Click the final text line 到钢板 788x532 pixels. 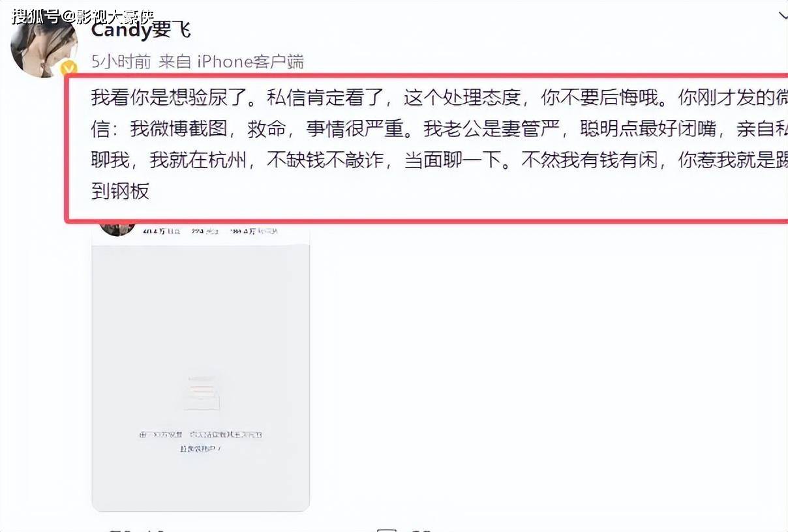(x=121, y=190)
